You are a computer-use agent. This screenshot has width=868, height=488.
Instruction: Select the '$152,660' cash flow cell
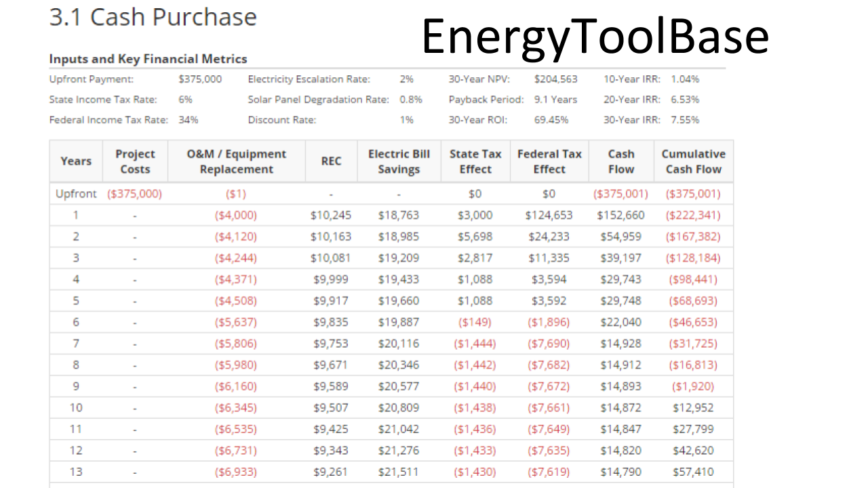pos(620,216)
